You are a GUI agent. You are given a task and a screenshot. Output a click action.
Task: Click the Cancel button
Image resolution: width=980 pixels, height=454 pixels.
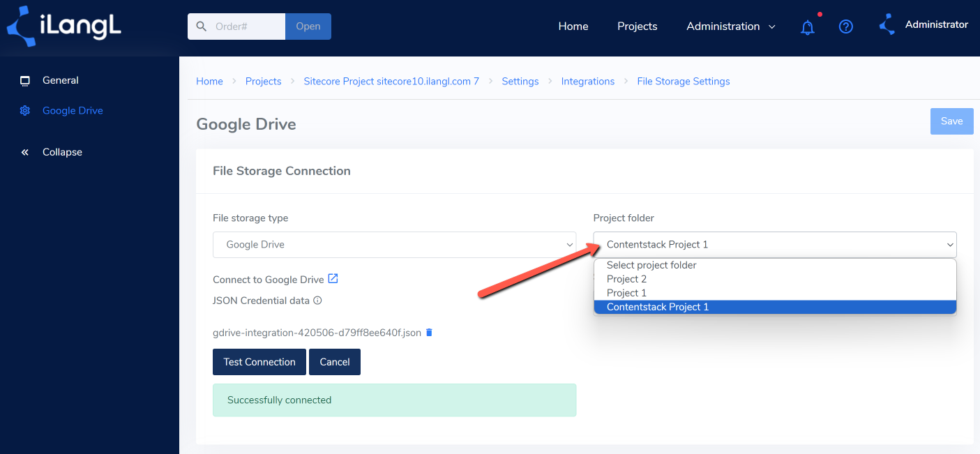335,362
